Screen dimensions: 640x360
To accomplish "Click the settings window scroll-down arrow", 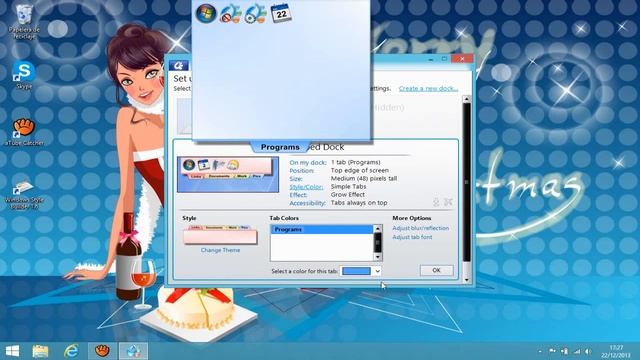I will [466, 280].
